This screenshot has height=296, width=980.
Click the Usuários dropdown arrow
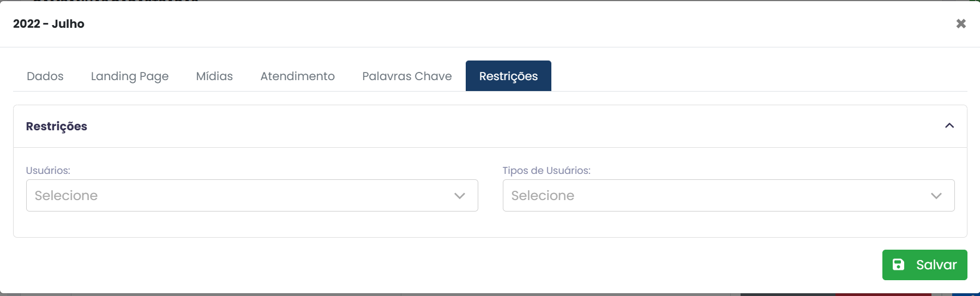tap(460, 196)
